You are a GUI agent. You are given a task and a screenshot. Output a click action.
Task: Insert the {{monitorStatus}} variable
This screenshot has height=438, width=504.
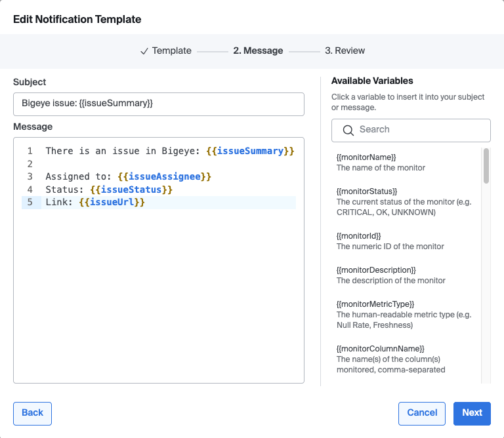367,191
